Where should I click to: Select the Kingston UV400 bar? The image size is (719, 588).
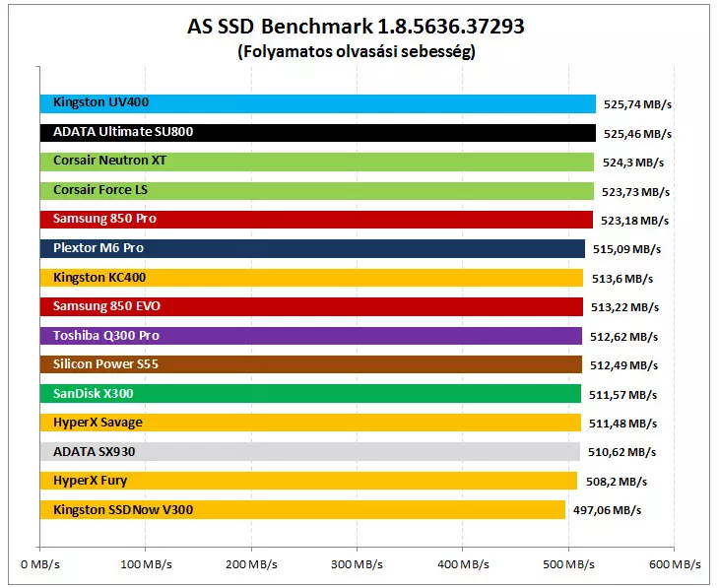click(318, 103)
